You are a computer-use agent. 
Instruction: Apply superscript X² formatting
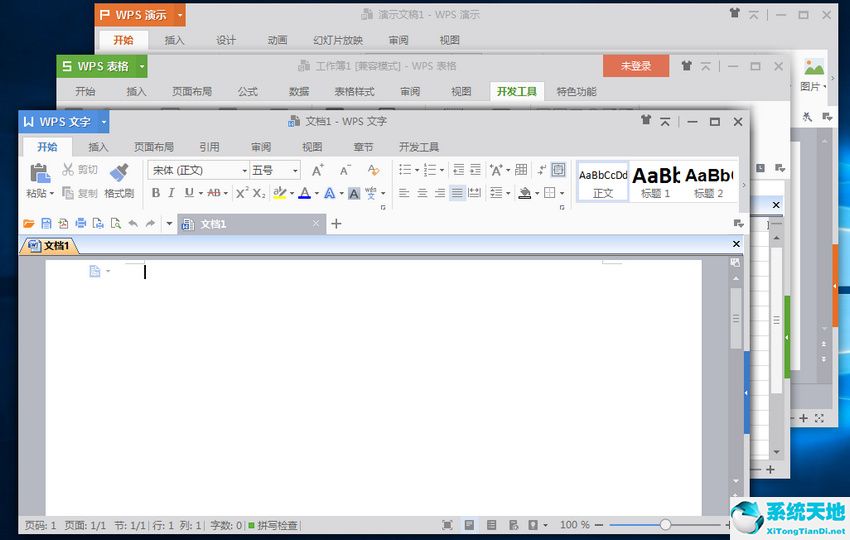[x=242, y=193]
